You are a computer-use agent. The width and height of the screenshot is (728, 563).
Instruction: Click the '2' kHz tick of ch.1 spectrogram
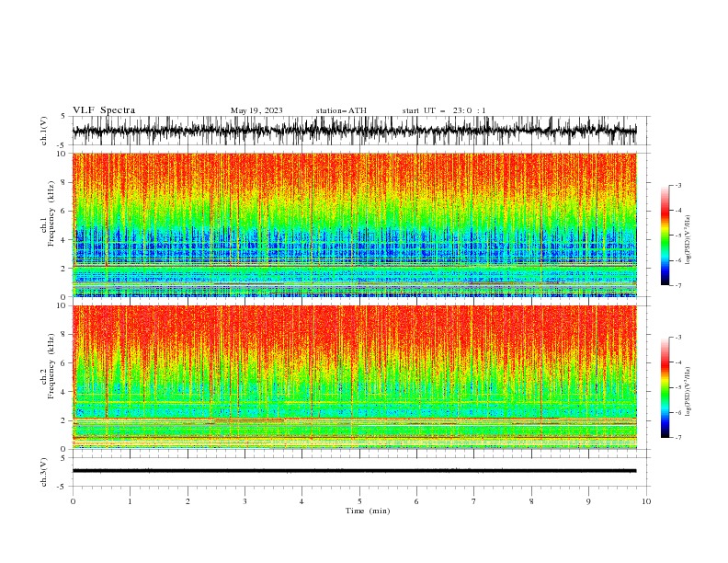click(65, 269)
